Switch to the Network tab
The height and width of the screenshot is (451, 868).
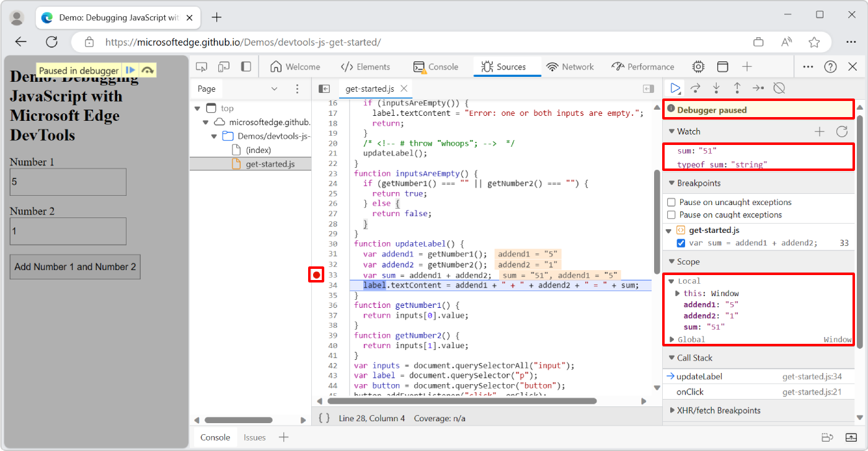point(570,66)
